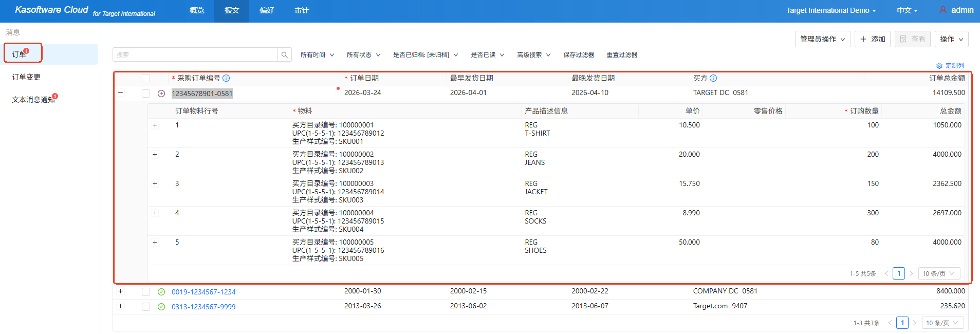Open the 所有状态 filter dropdown
Image resolution: width=980 pixels, height=334 pixels.
point(363,55)
